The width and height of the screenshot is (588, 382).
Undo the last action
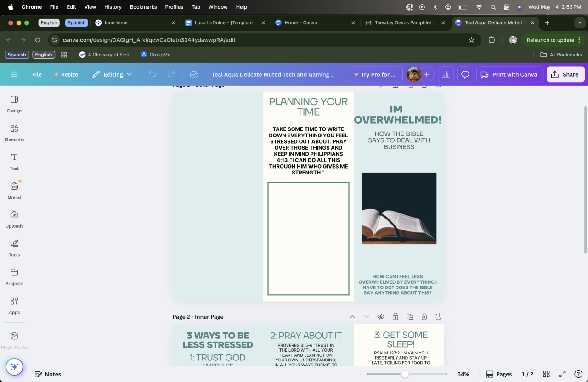153,74
